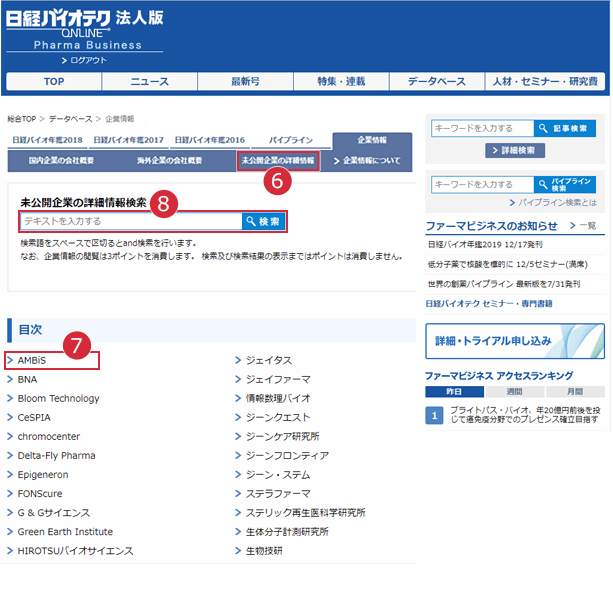Open FONScure company entry
Image resolution: width=613 pixels, height=601 pixels.
tap(39, 494)
